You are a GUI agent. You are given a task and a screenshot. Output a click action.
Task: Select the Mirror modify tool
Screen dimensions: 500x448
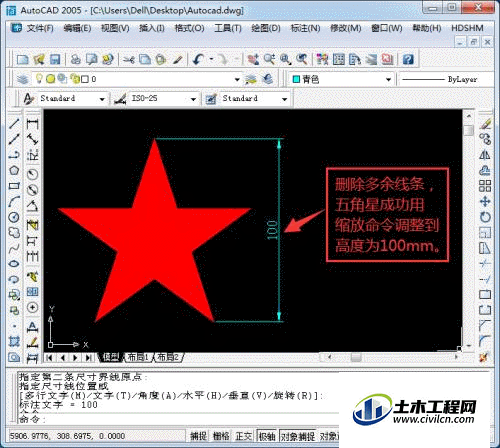pyautogui.click(x=485, y=155)
